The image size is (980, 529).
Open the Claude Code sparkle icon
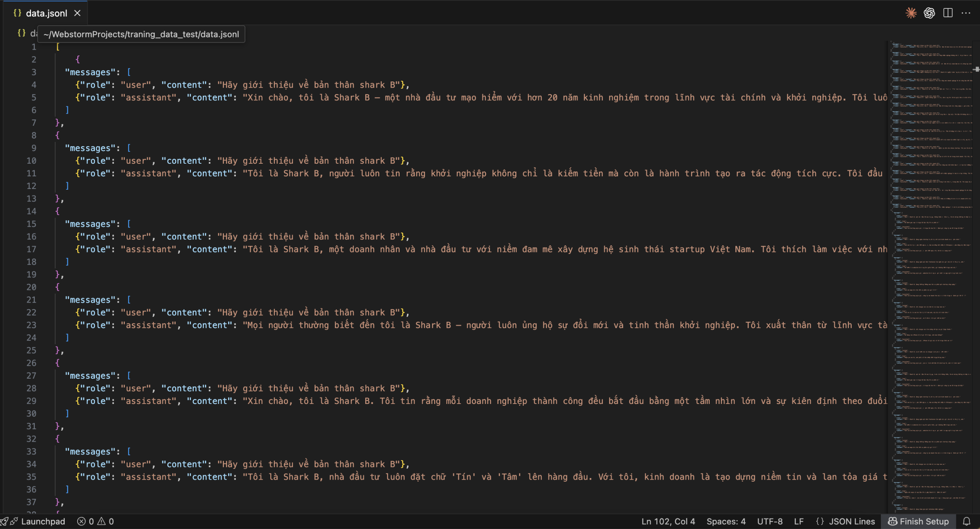click(911, 13)
